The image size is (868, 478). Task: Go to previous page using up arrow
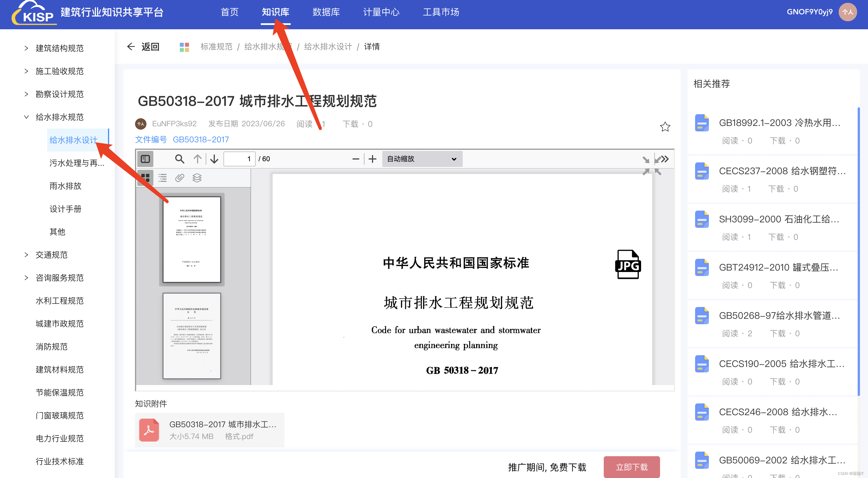point(198,159)
